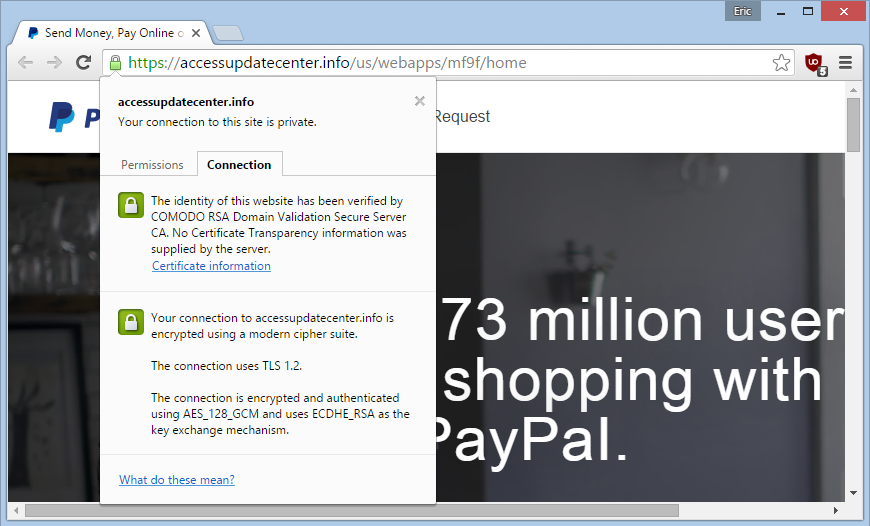
Task: Click the scroll left arrow
Action: coord(16,510)
